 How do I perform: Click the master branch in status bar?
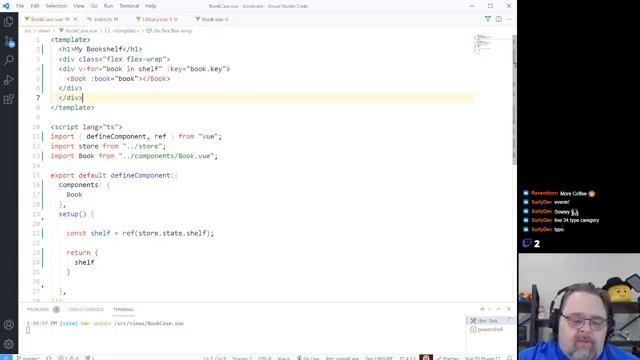point(28,358)
